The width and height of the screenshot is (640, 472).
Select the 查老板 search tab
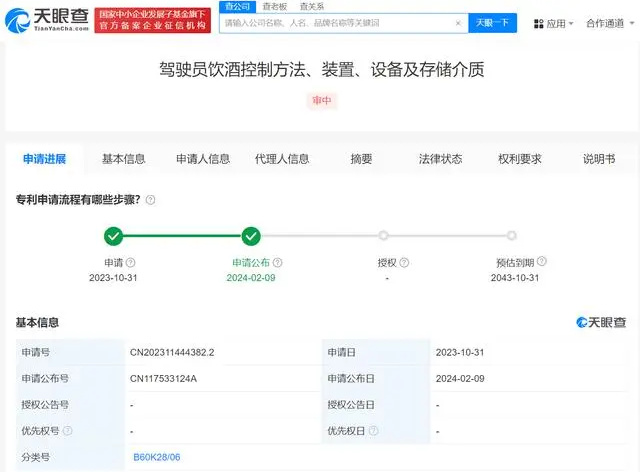(x=275, y=7)
